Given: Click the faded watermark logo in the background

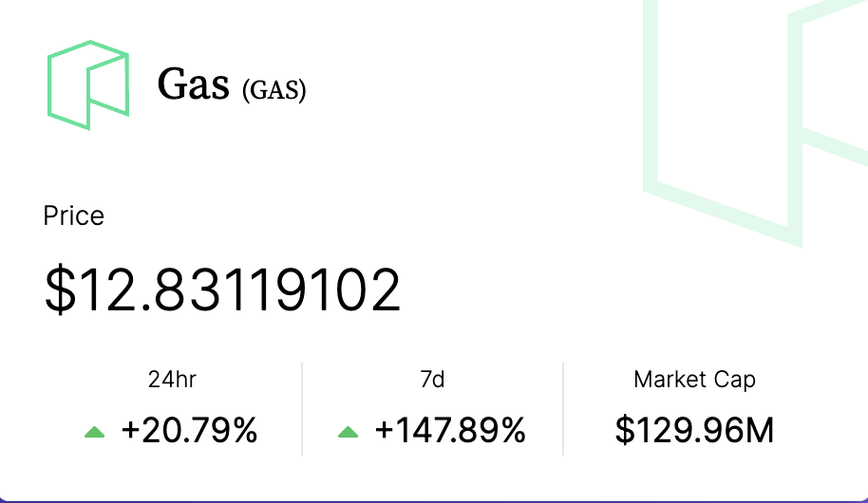Looking at the screenshot, I should coord(755,122).
